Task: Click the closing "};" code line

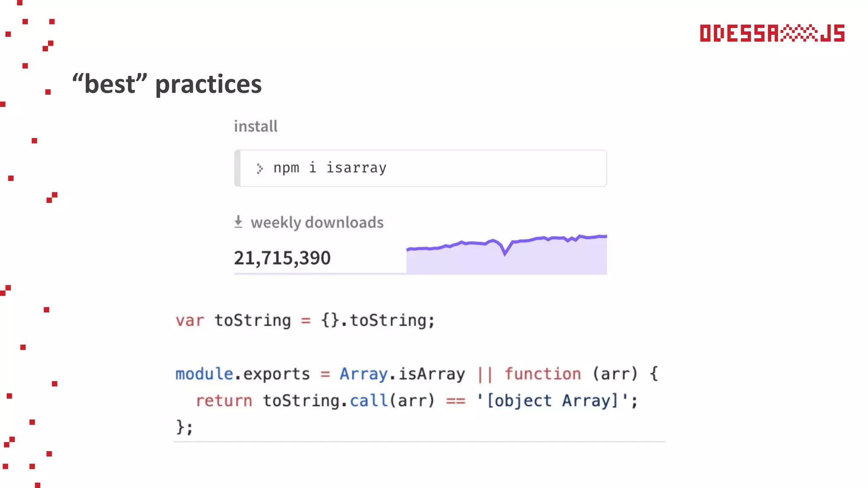Action: click(184, 427)
